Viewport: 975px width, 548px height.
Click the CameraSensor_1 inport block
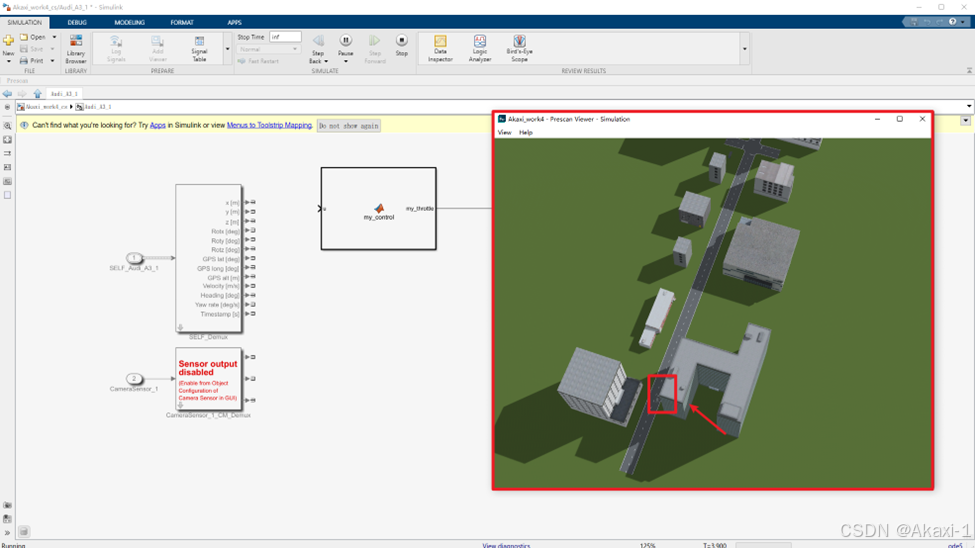point(134,378)
